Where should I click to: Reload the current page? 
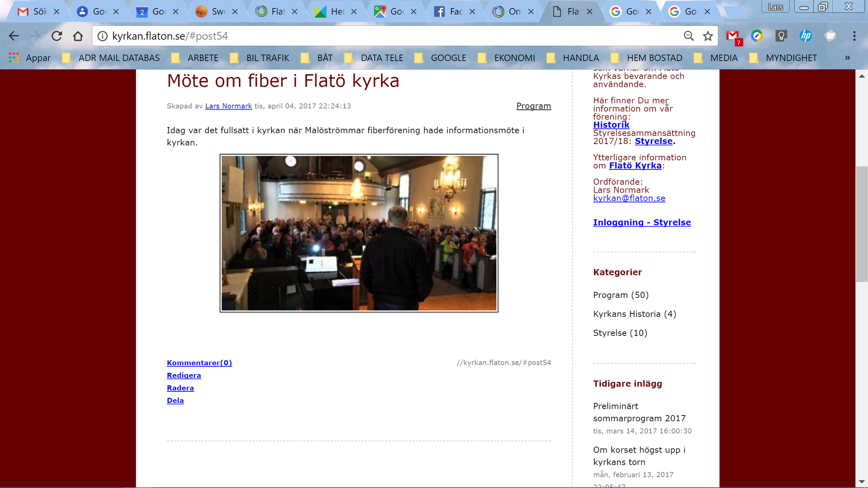point(57,36)
